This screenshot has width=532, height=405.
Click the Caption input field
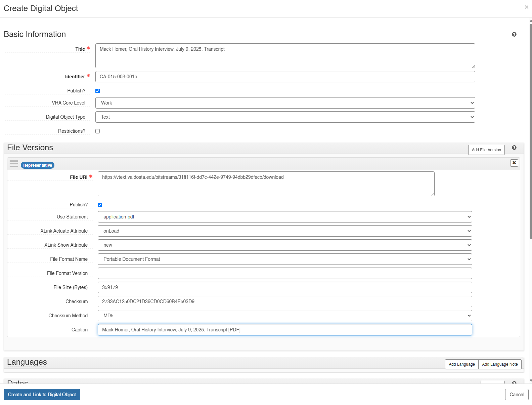pos(285,330)
